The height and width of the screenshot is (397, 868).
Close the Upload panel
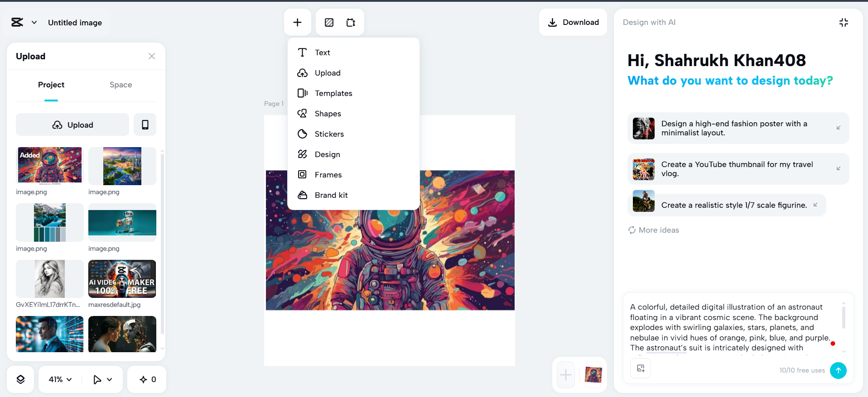[152, 56]
